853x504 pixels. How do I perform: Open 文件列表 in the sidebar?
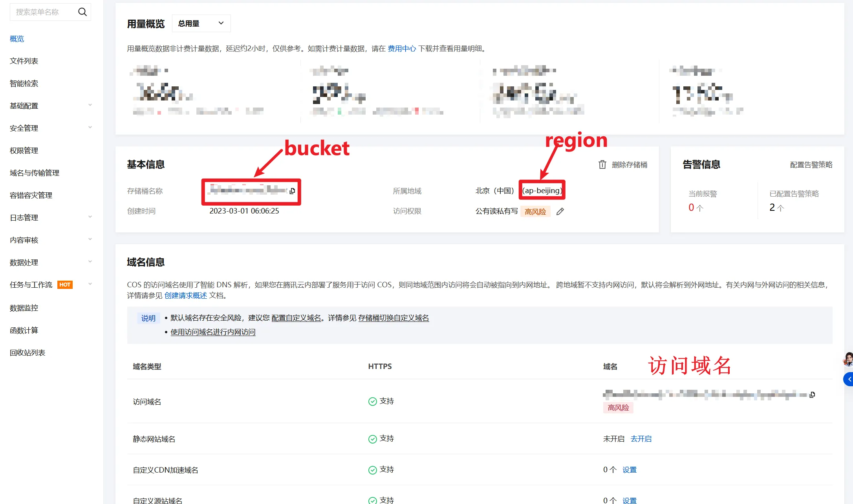point(24,61)
